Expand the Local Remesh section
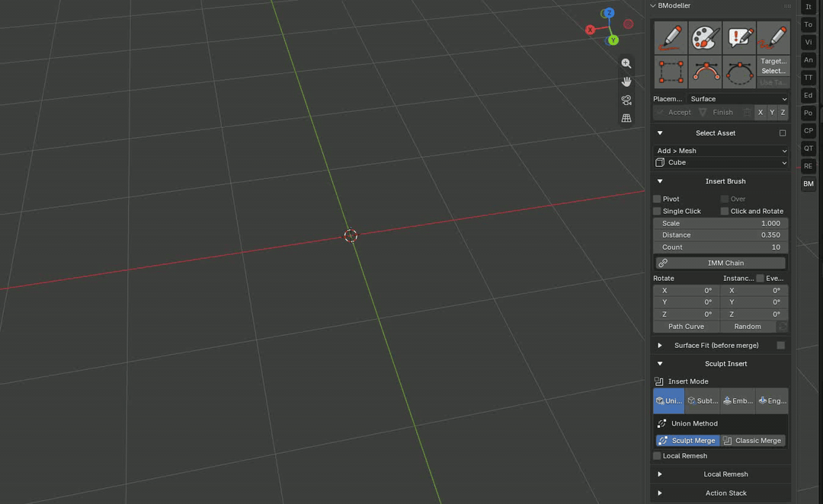The height and width of the screenshot is (504, 823). tap(660, 474)
